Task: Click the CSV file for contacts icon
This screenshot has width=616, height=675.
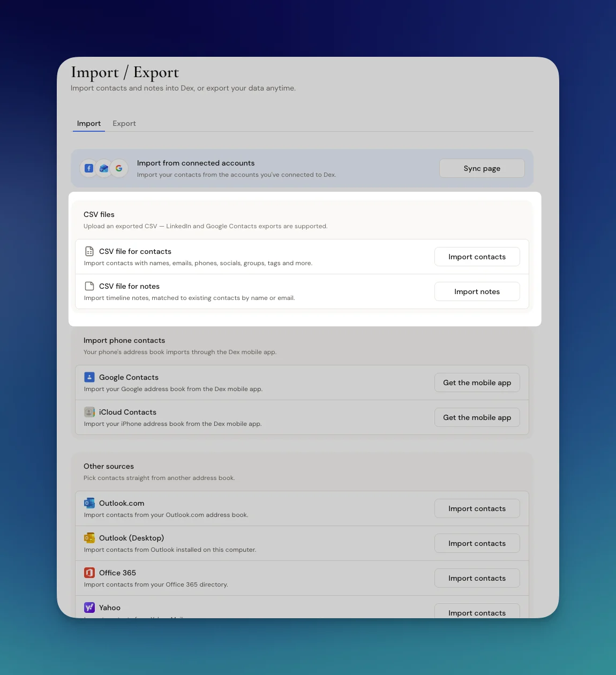Action: 89,251
